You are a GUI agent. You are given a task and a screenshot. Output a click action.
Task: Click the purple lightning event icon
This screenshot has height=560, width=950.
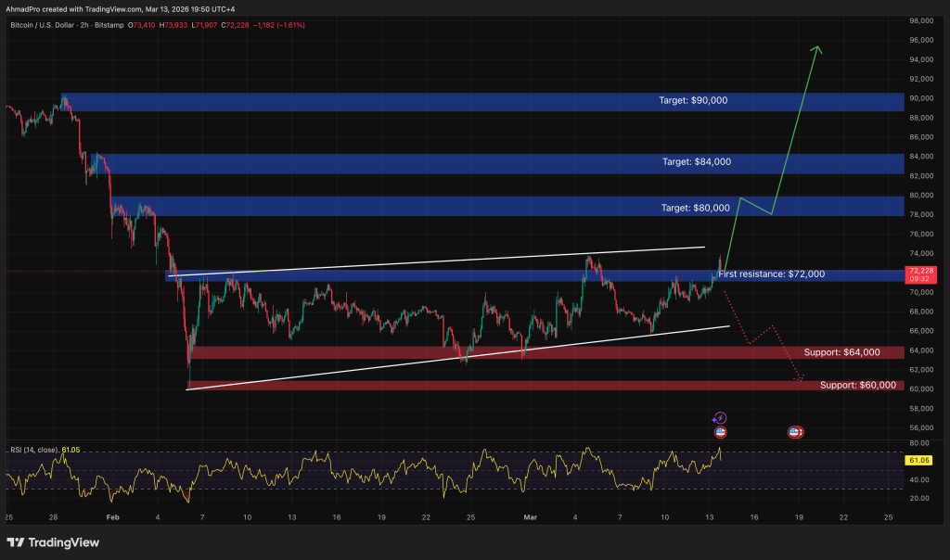pos(720,419)
